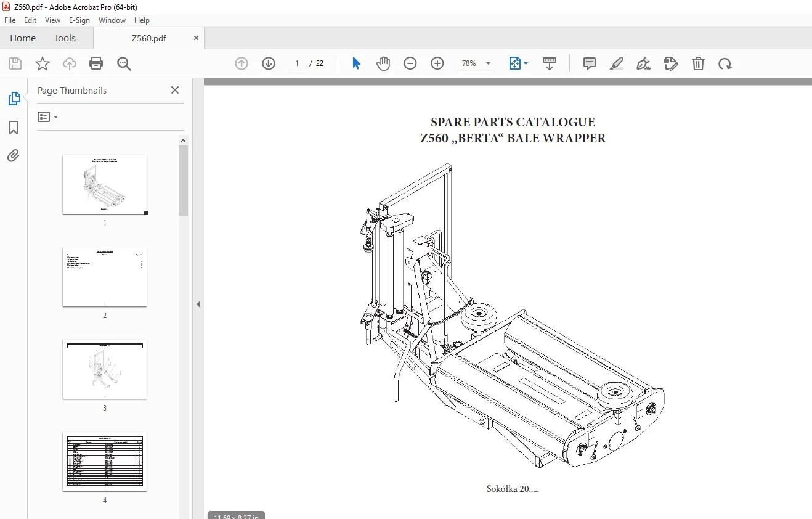Switch to the Home tab
The image size is (812, 519).
23,38
